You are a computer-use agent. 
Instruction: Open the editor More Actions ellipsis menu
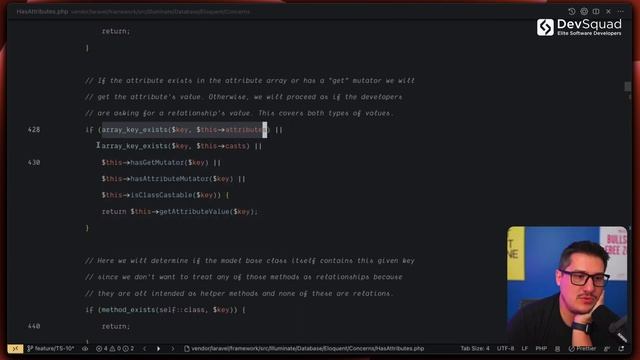pyautogui.click(x=620, y=11)
